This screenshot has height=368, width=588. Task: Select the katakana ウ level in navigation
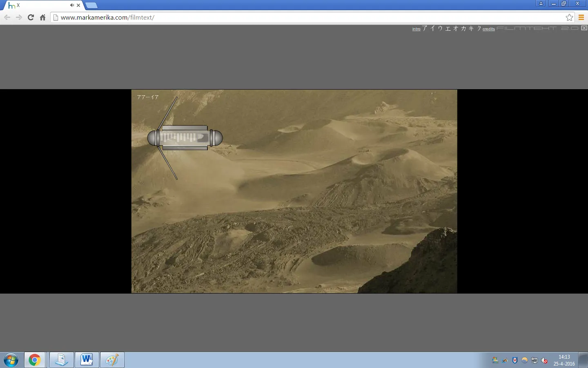440,29
